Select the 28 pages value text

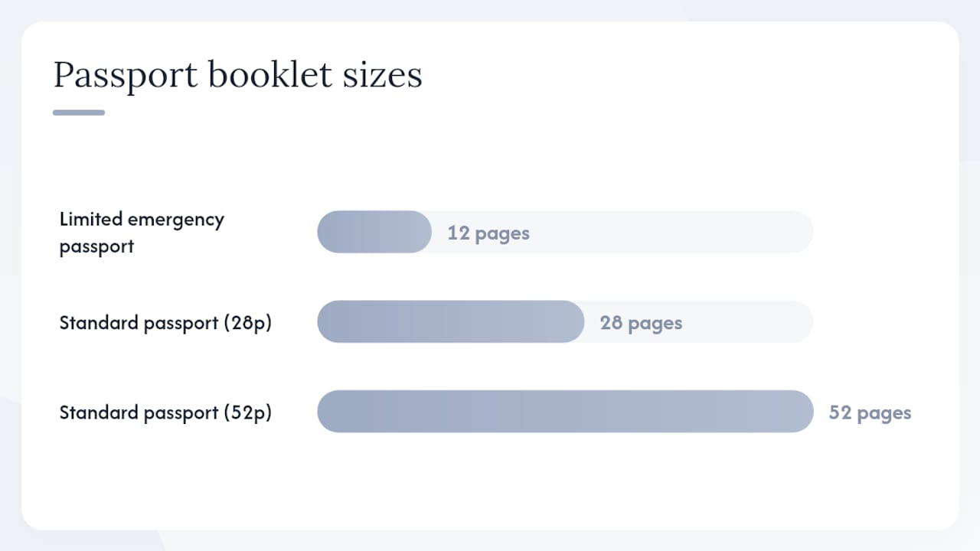641,323
